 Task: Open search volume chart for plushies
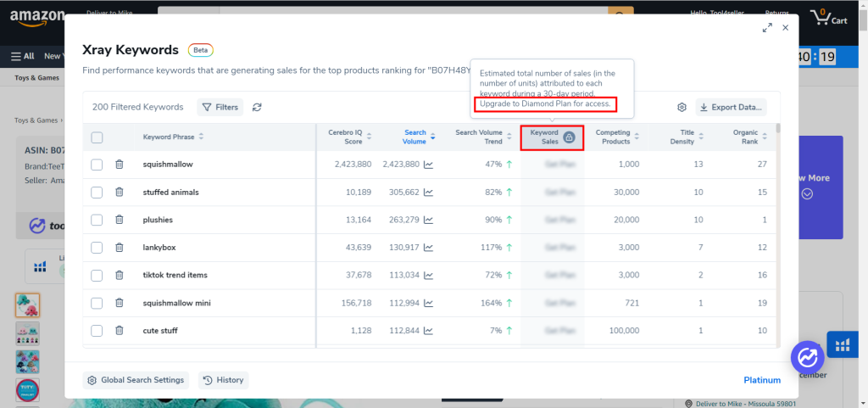[428, 220]
